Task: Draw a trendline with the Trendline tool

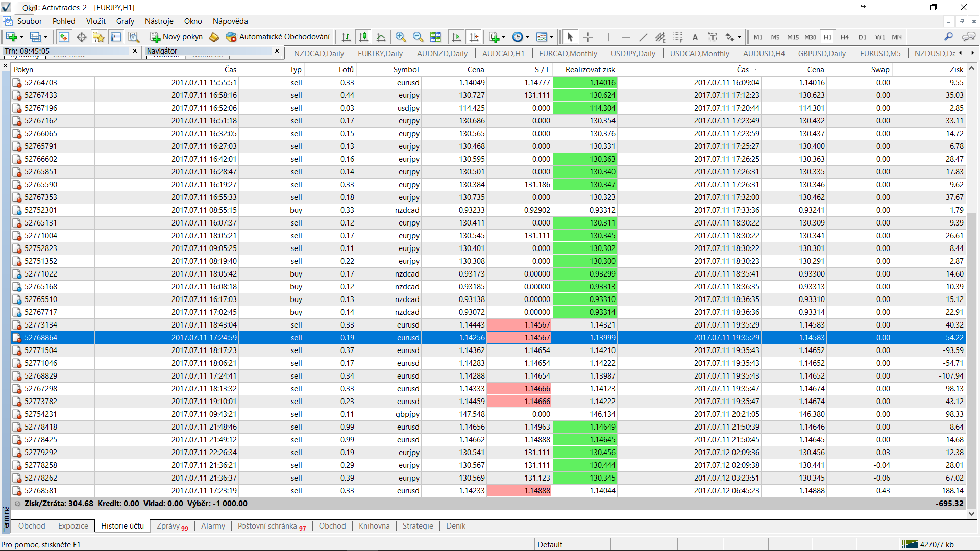Action: [643, 37]
